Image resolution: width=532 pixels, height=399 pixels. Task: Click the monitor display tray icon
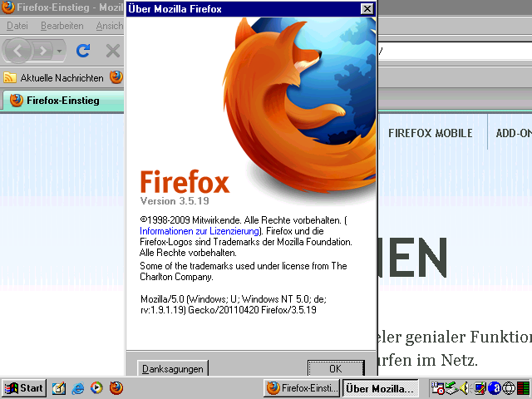coord(480,388)
